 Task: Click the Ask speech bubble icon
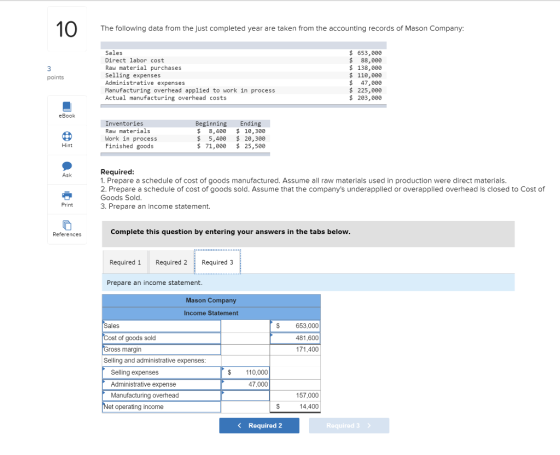tap(67, 166)
